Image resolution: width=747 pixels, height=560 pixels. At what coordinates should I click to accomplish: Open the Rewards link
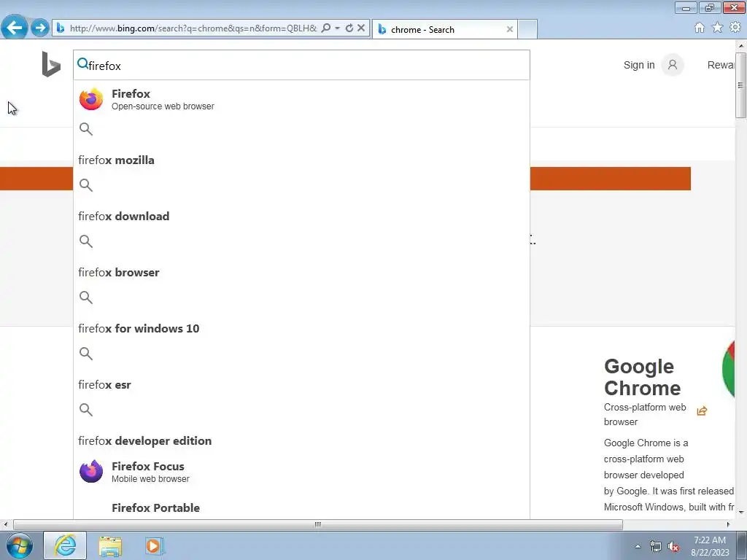tap(720, 65)
